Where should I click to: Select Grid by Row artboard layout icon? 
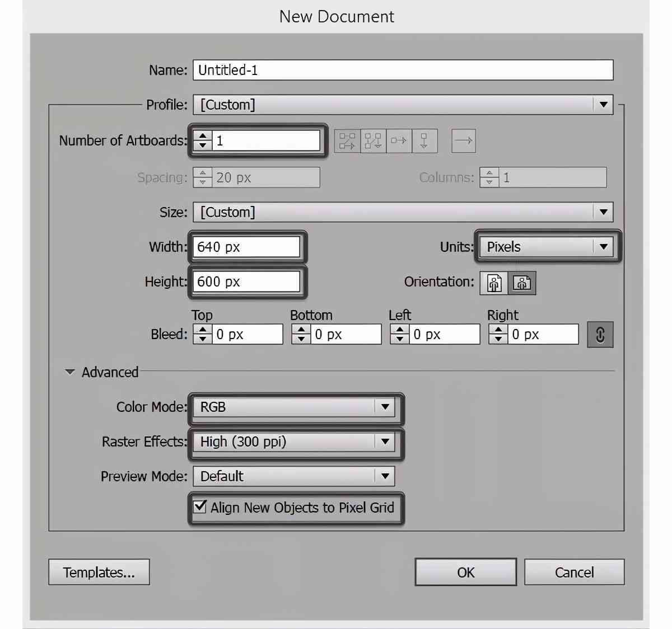(x=347, y=140)
